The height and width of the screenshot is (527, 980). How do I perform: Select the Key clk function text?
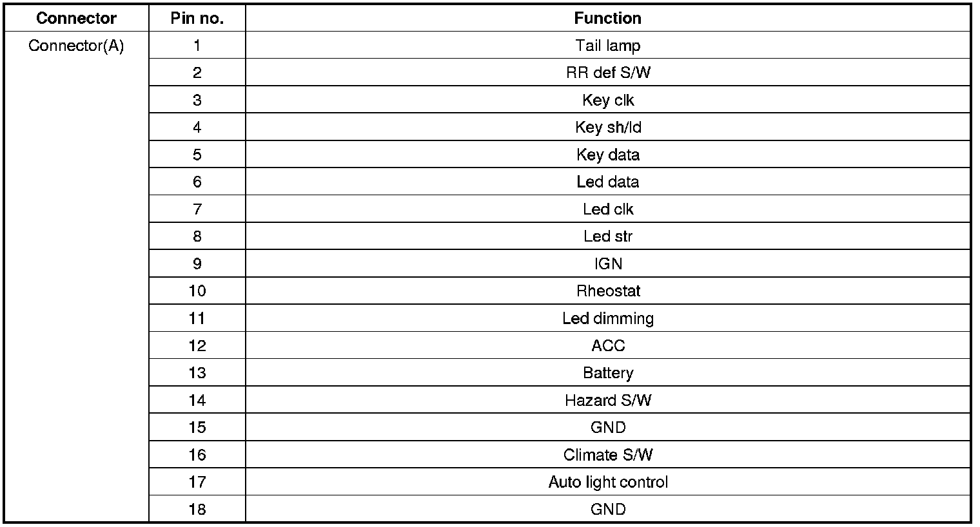pos(607,101)
